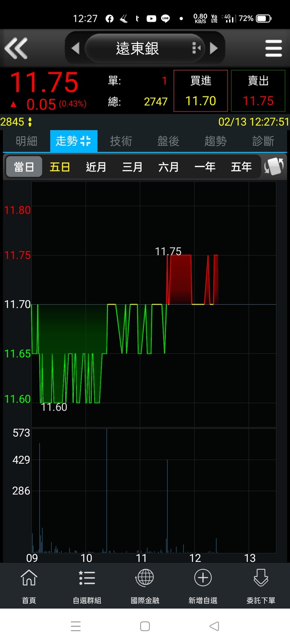Tap the 11.80 price axis label
This screenshot has width=290, height=644.
(17, 210)
